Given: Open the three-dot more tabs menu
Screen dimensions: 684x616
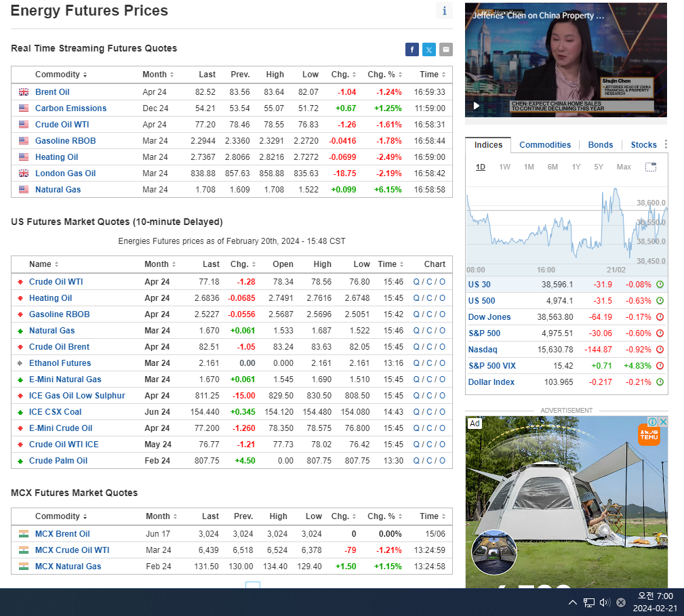Looking at the screenshot, I should (666, 144).
